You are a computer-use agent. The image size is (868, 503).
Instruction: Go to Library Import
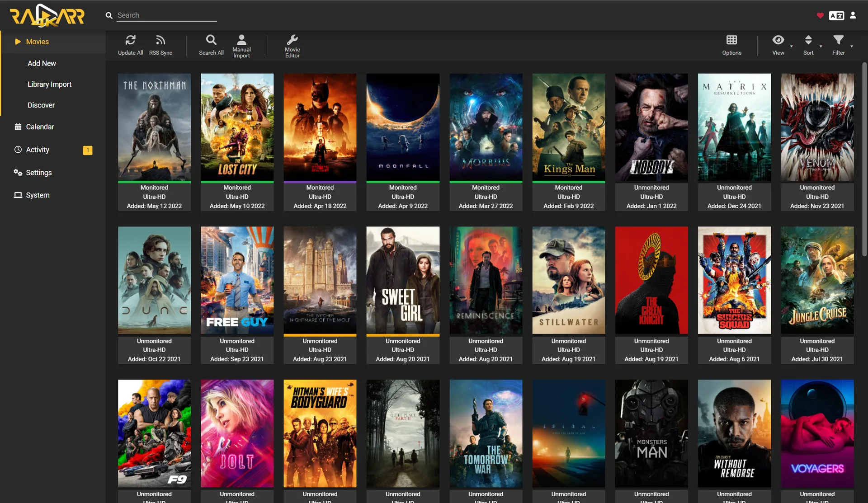(50, 84)
